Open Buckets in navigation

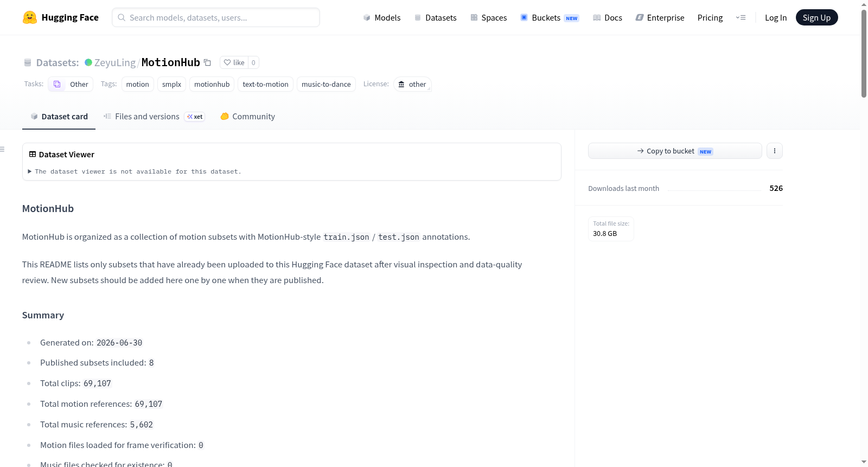550,17
